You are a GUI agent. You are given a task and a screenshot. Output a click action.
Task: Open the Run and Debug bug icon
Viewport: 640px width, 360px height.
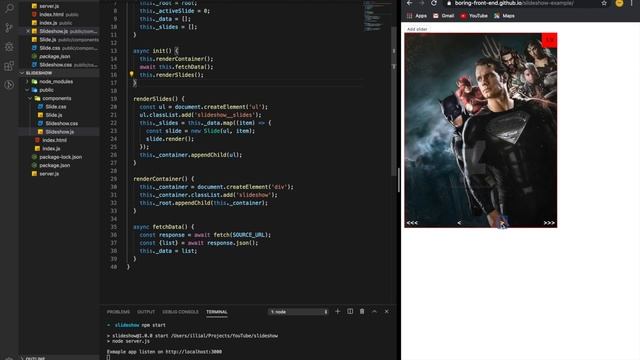tap(9, 47)
